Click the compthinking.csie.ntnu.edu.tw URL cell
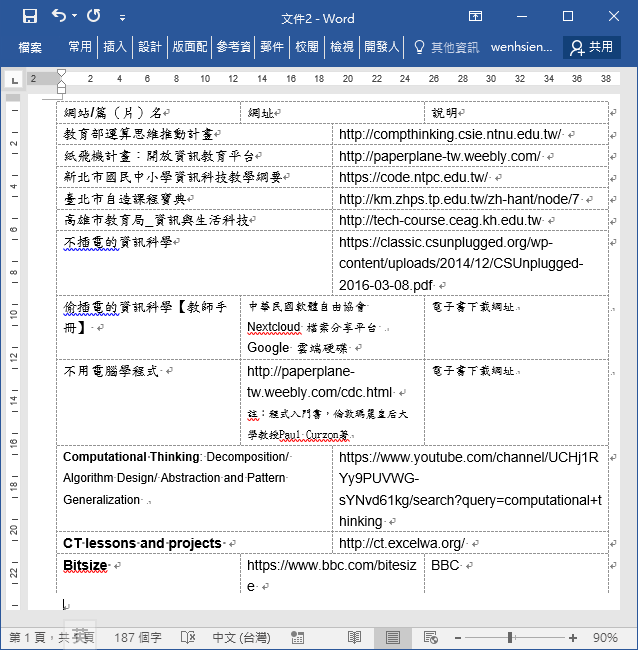The width and height of the screenshot is (638, 650). (470, 134)
